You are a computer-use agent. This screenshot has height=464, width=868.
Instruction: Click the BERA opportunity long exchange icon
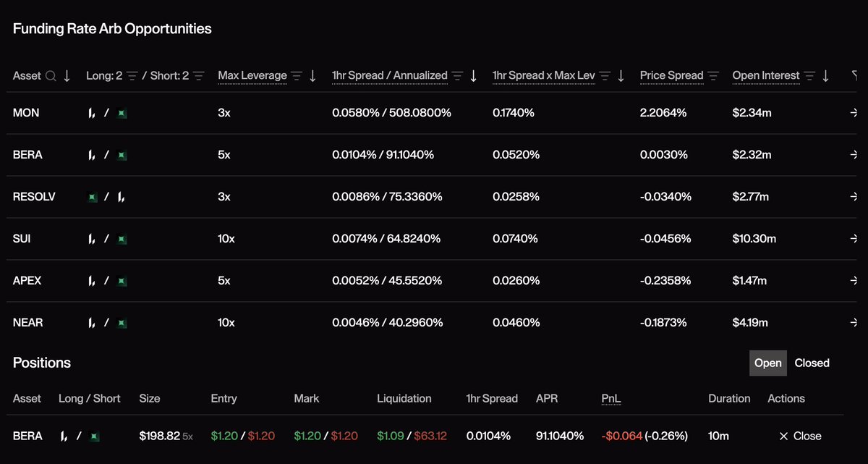[x=92, y=156]
